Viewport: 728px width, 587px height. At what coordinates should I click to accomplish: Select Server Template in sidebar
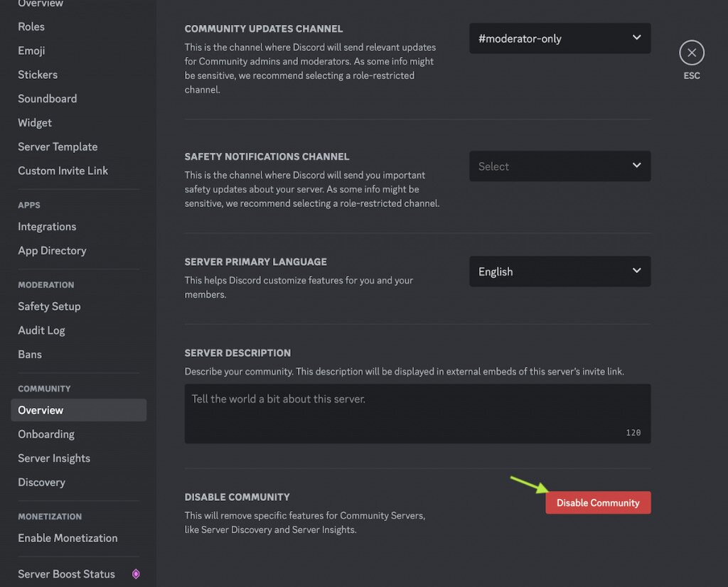pos(58,146)
